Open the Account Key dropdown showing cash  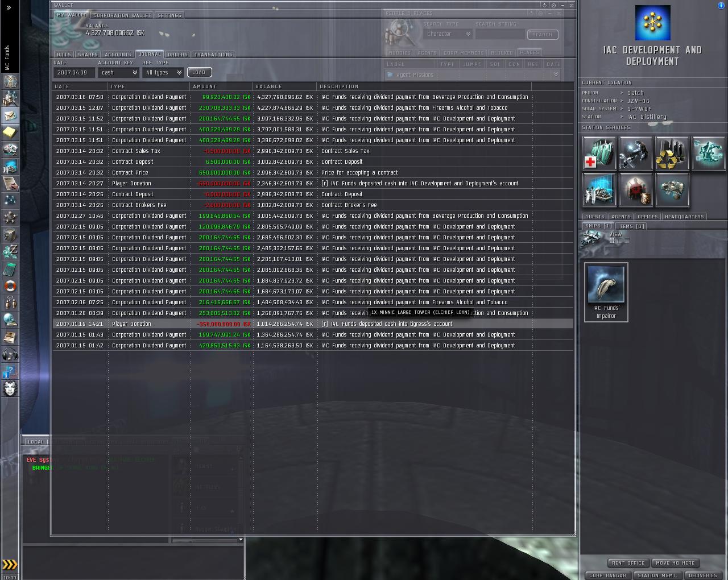tap(119, 73)
